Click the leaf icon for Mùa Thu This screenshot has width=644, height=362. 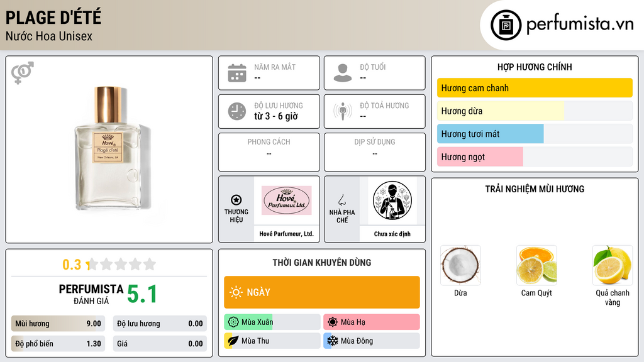pyautogui.click(x=233, y=341)
